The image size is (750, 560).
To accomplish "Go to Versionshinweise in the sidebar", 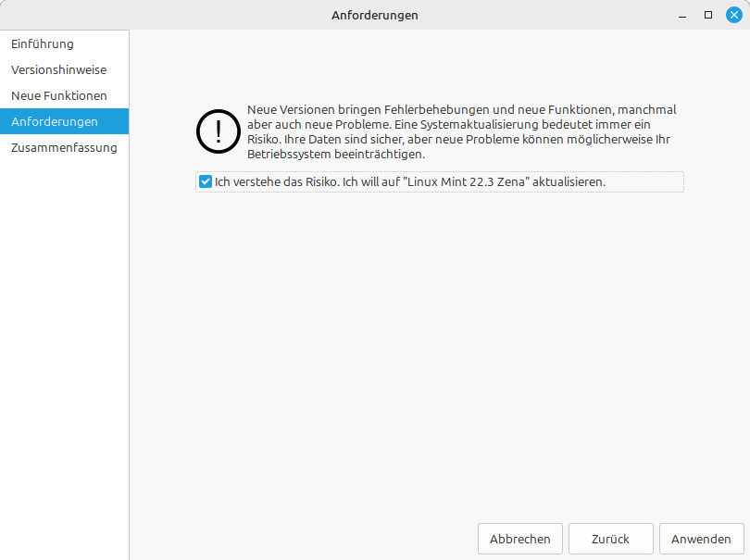I will [58, 69].
